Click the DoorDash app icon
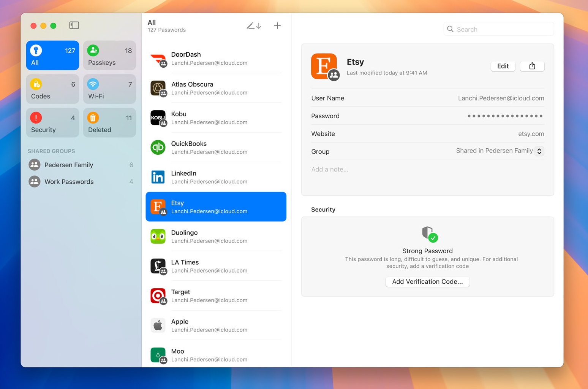Screen dimensions: 588x389 158,59
